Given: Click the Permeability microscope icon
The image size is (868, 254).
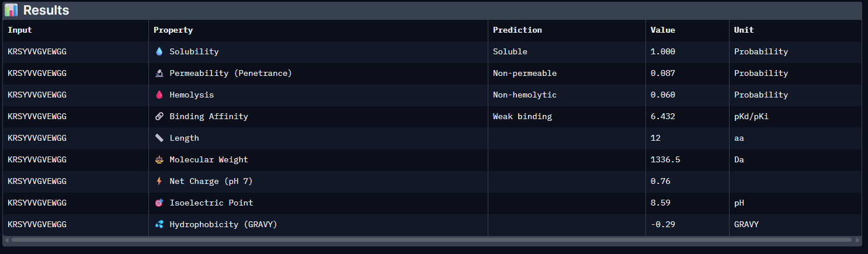Looking at the screenshot, I should (x=159, y=73).
